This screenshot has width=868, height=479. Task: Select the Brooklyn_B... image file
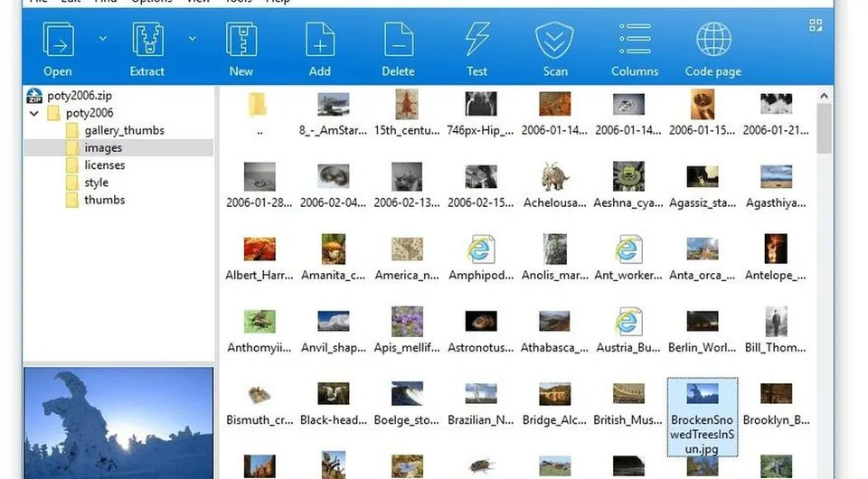(776, 404)
